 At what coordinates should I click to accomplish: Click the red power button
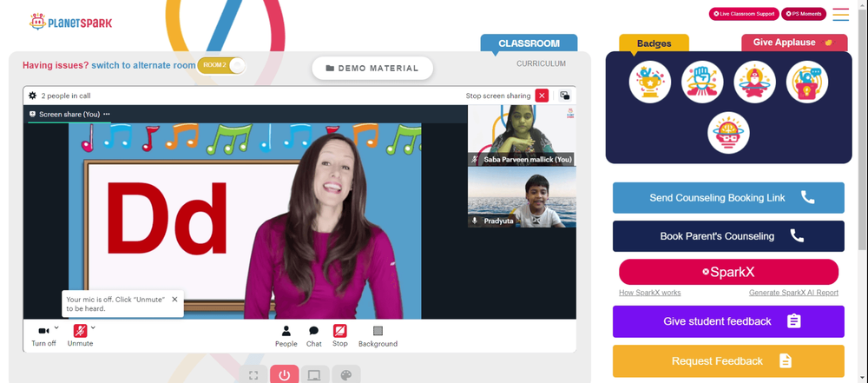pos(285,375)
